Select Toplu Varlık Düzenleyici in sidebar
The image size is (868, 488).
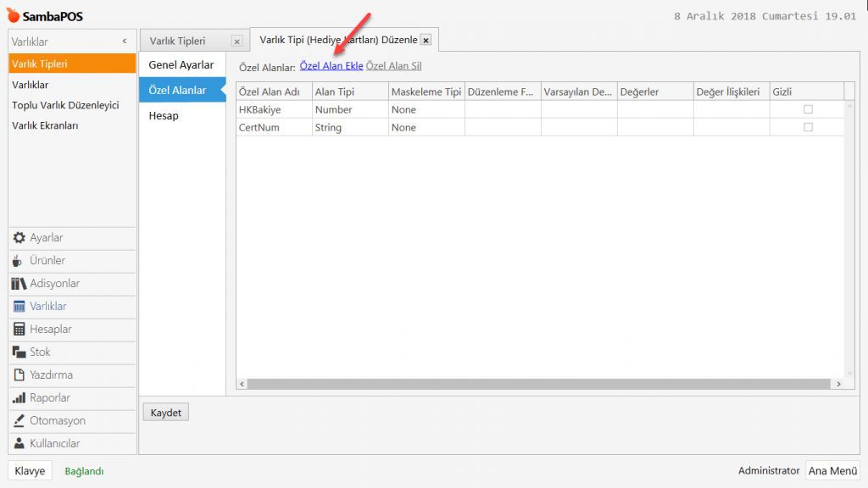coord(65,105)
